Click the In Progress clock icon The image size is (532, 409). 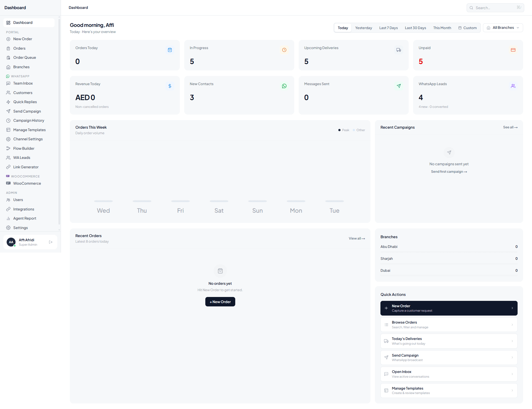[x=284, y=50]
